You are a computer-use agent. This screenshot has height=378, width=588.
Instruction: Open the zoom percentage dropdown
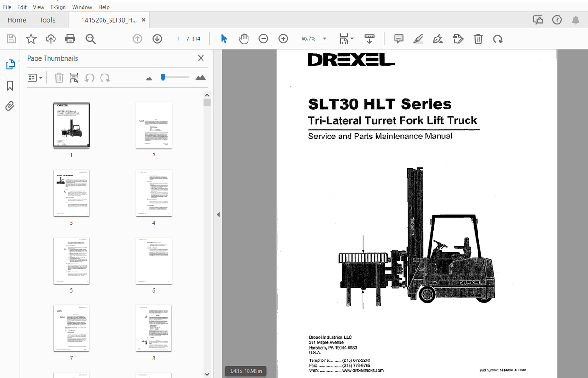pyautogui.click(x=324, y=38)
